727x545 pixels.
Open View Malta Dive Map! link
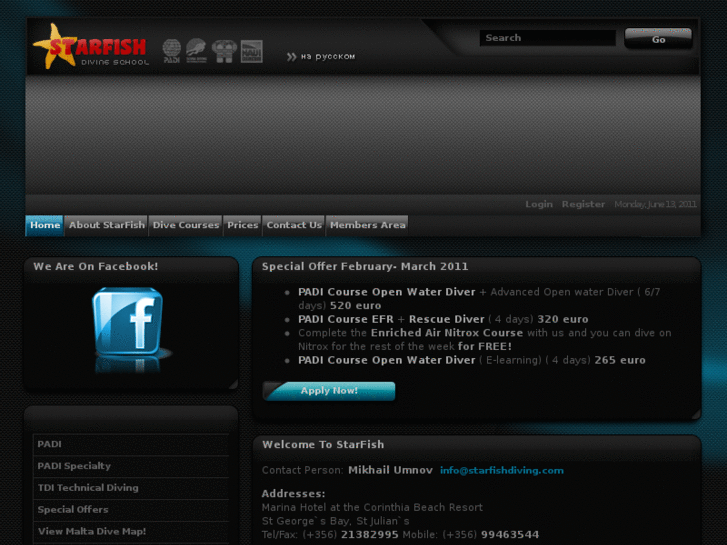(x=131, y=532)
